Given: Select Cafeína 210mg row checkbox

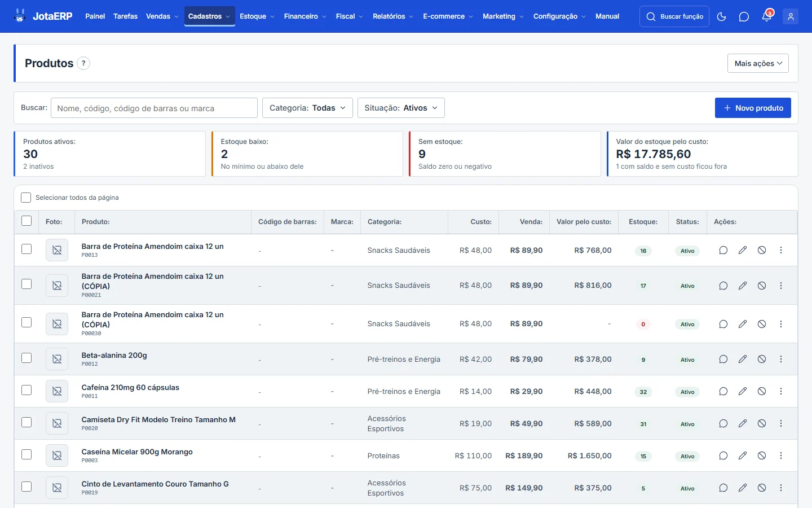Looking at the screenshot, I should 27,390.
